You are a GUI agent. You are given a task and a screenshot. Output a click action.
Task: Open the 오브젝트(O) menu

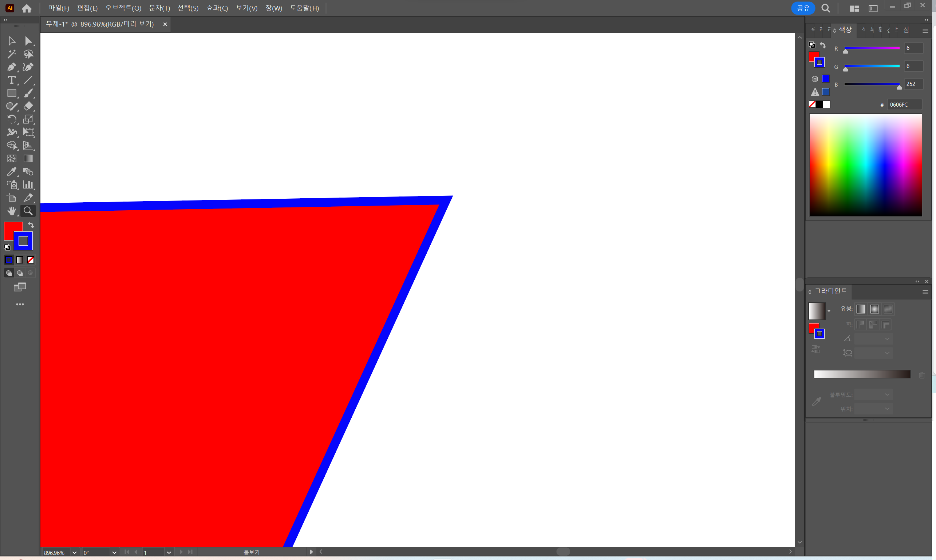[123, 8]
